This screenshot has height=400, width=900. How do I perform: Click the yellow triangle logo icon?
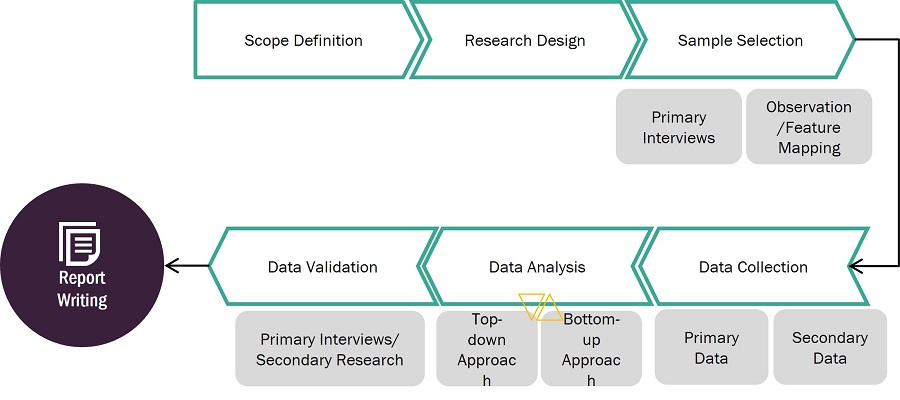coord(539,306)
